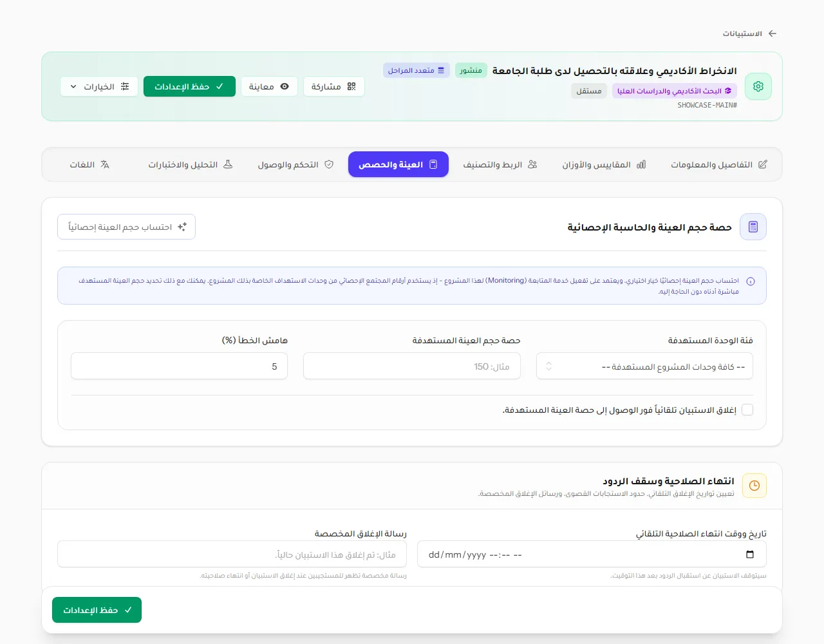This screenshot has width=824, height=644.
Task: Click the eye icon on معاينة
Action: click(285, 86)
